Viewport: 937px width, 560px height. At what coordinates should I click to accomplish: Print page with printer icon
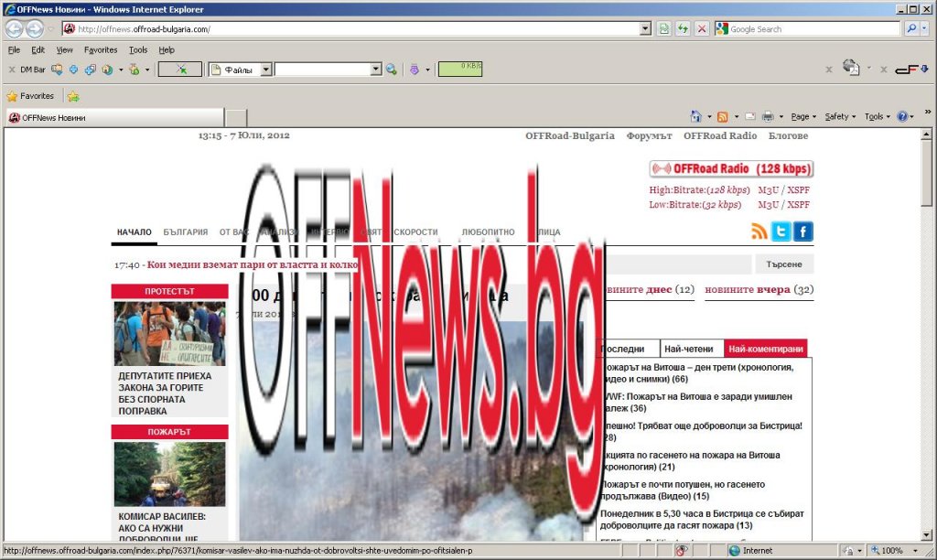(768, 116)
